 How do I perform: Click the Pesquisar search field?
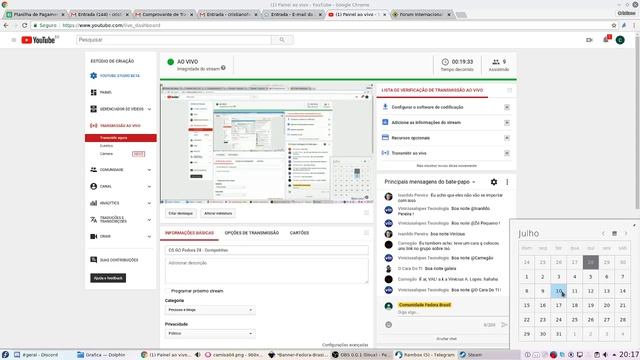point(174,40)
